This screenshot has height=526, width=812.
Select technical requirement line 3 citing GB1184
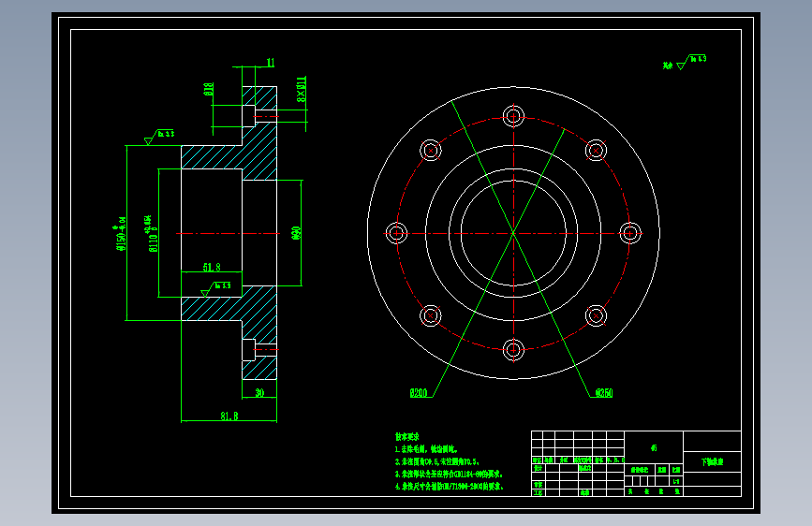click(x=449, y=475)
